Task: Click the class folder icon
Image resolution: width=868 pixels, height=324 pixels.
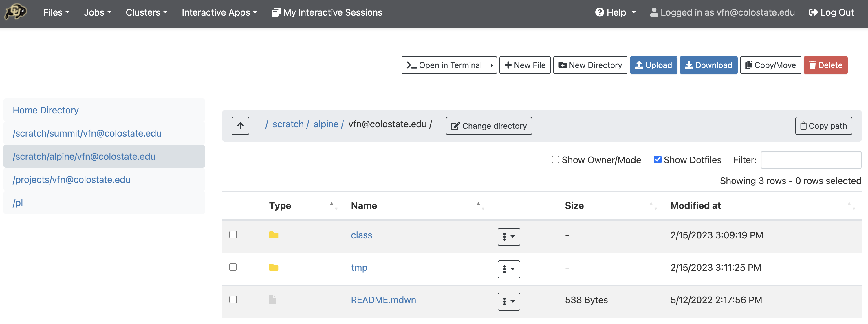Action: (x=274, y=235)
